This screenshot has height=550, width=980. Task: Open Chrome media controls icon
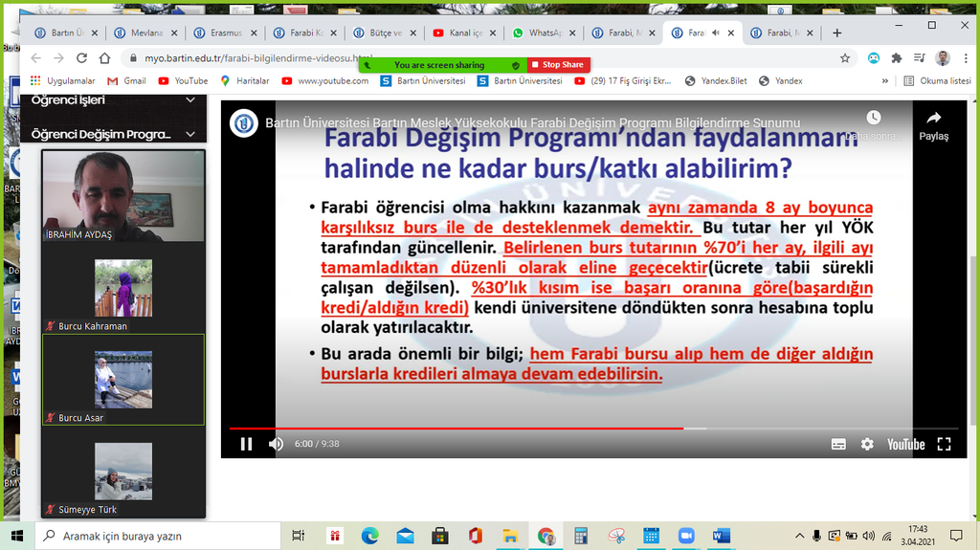[920, 58]
